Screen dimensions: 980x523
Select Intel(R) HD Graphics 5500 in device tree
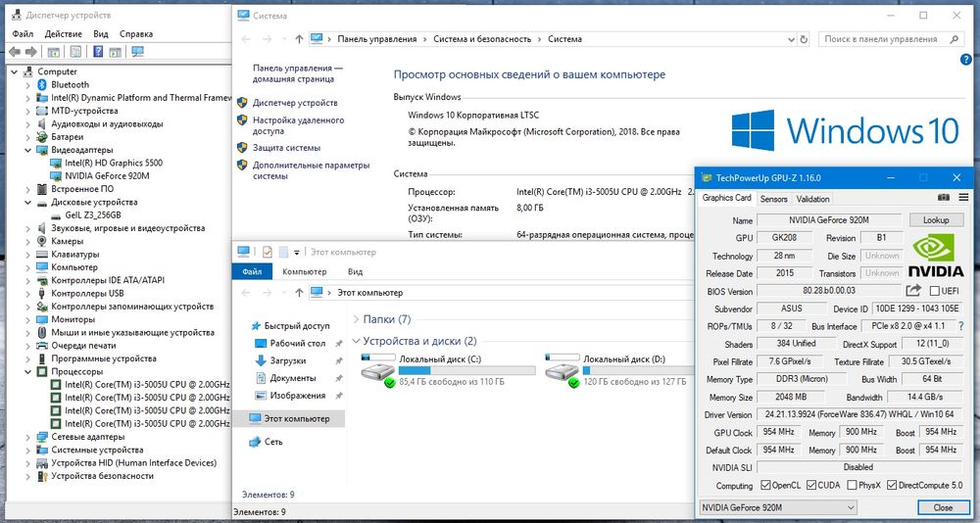pos(113,164)
